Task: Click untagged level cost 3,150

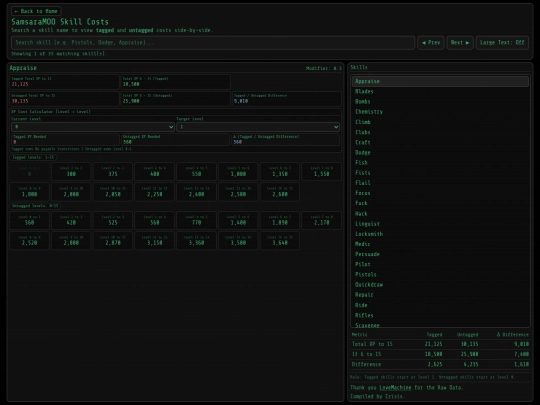Action: point(155,241)
